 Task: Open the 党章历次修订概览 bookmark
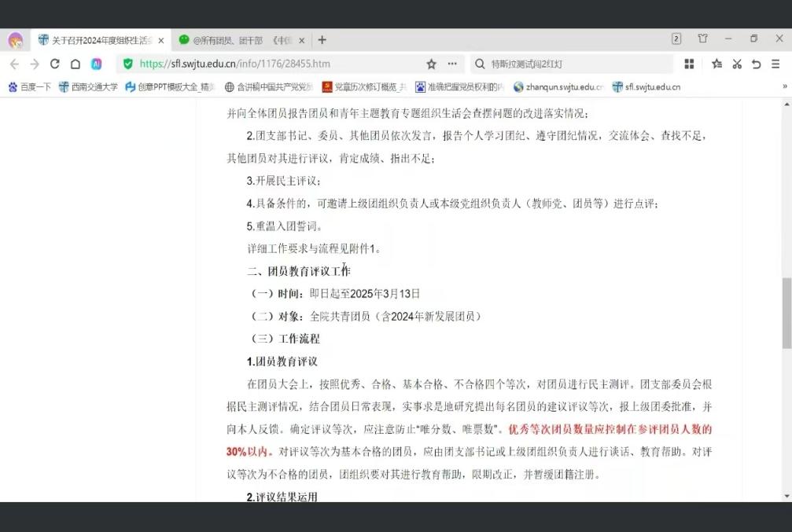tap(364, 86)
